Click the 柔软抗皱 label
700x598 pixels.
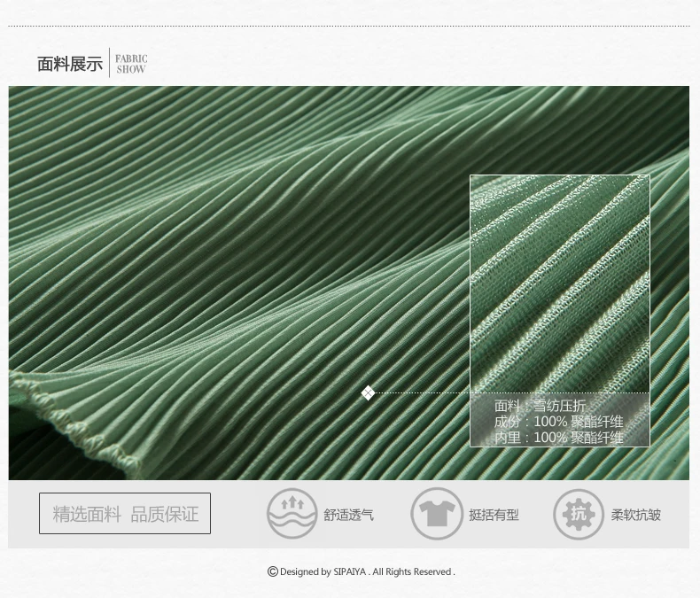coord(635,515)
